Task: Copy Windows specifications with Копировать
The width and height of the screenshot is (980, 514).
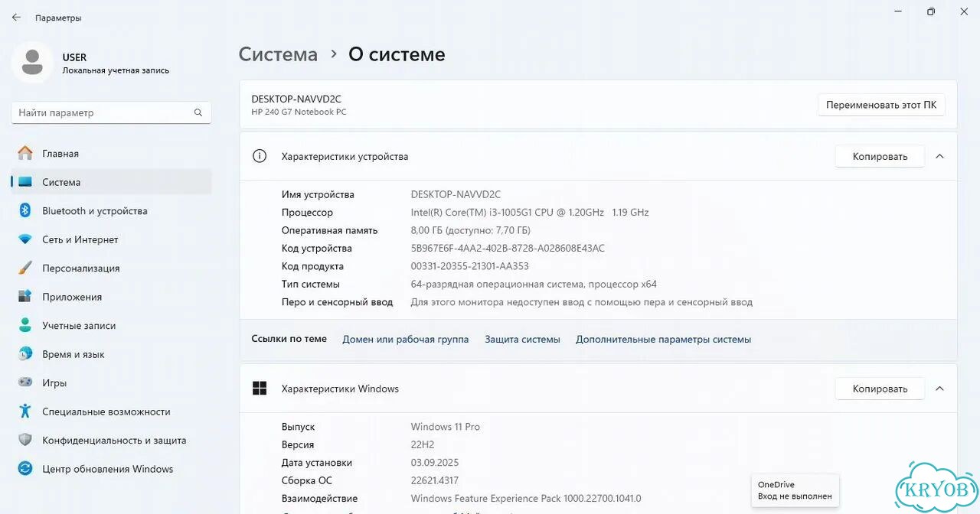Action: point(880,389)
